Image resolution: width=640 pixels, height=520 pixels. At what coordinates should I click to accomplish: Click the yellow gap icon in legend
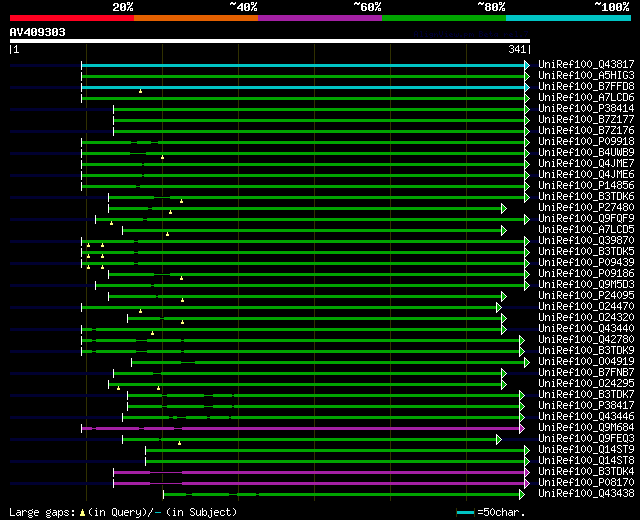(x=82, y=513)
